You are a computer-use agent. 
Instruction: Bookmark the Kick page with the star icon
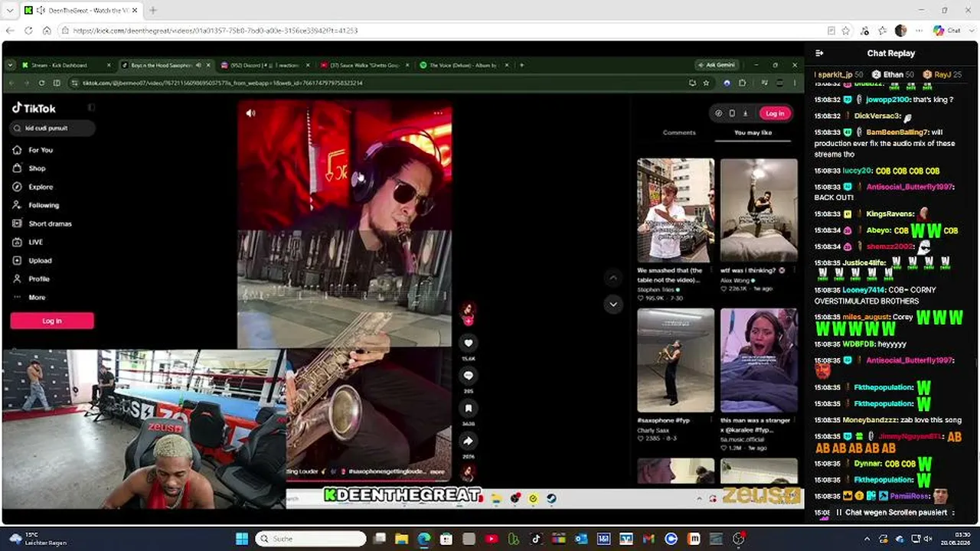[x=846, y=31]
